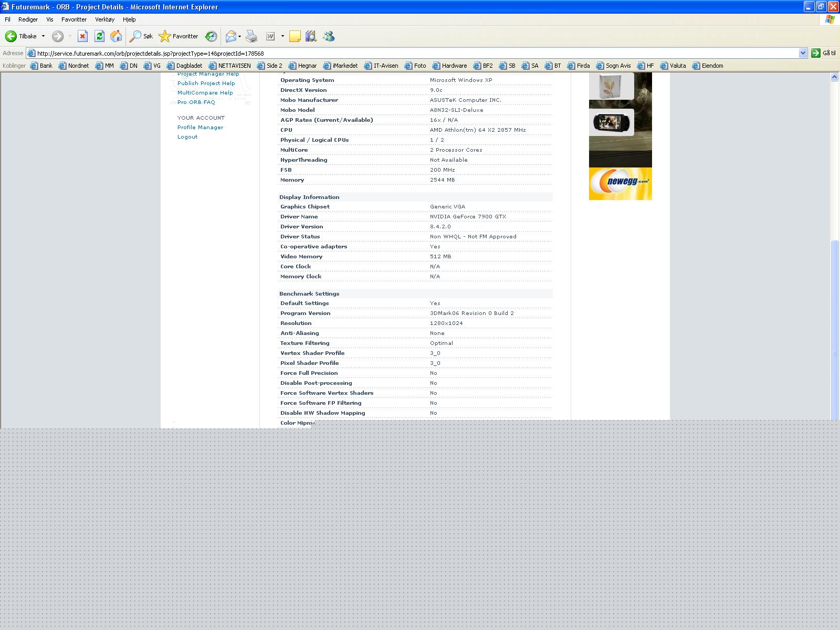The width and height of the screenshot is (840, 630).
Task: Edit with the Word toolbar icon
Action: click(x=270, y=36)
